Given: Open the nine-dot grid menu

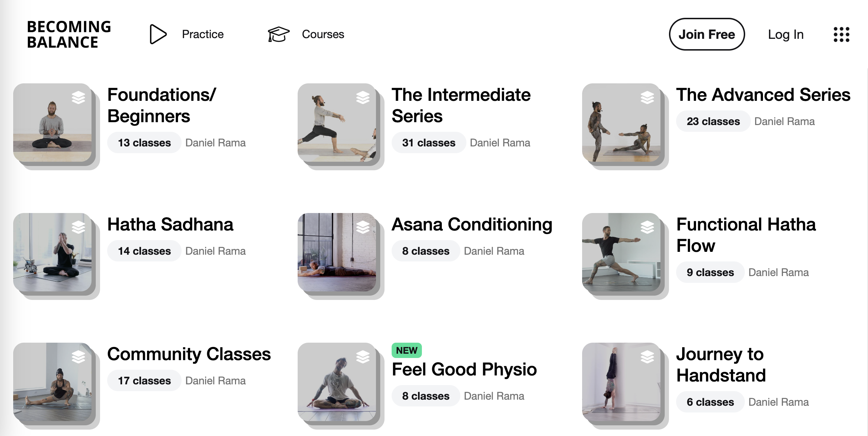Looking at the screenshot, I should pyautogui.click(x=841, y=35).
